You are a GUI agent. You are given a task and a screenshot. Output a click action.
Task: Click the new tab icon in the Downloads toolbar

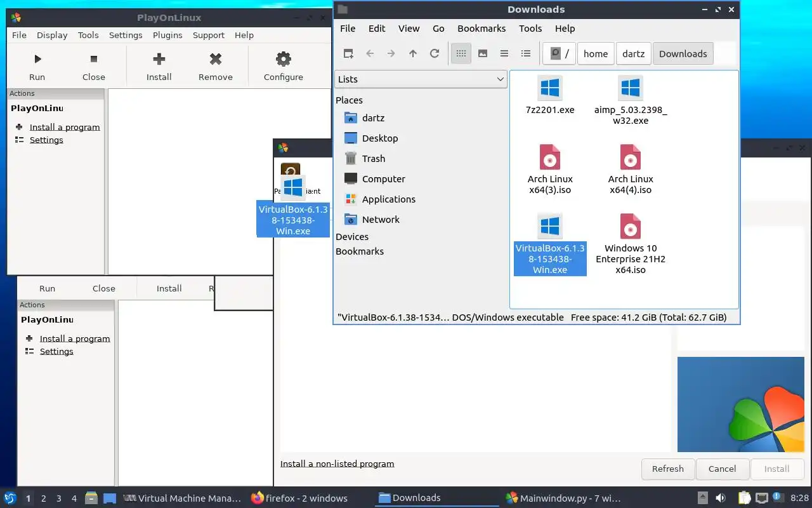(348, 53)
